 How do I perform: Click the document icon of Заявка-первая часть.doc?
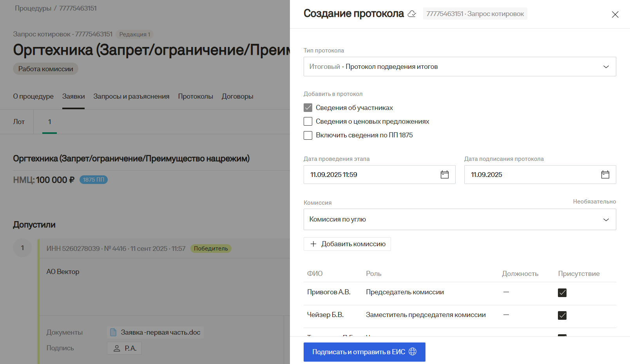coord(113,332)
